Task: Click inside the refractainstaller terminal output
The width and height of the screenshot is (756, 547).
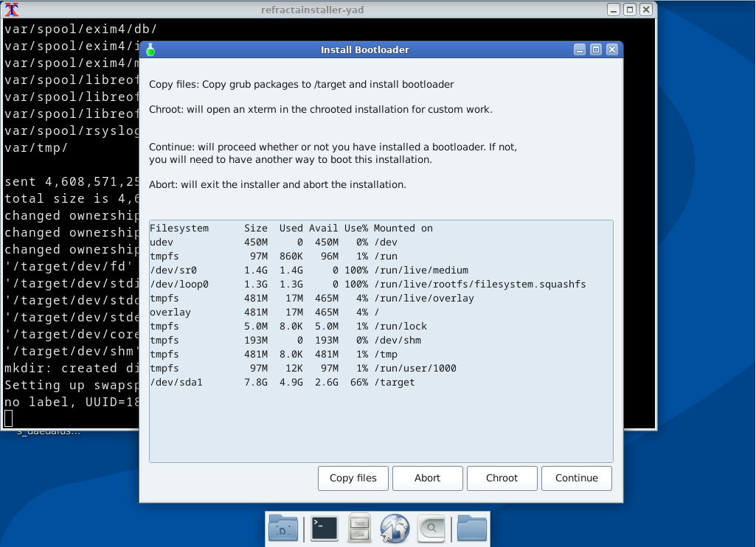Action: (70, 221)
